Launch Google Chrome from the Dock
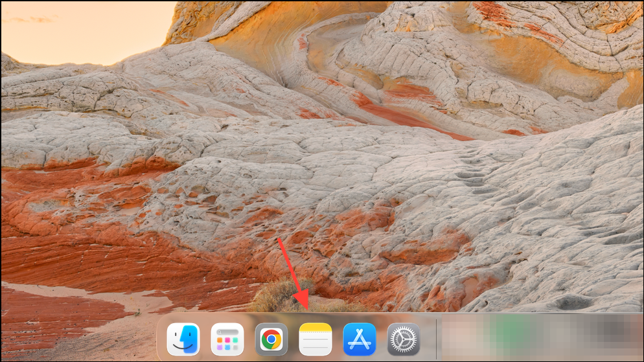Screen dimensions: 644x362 [x=271, y=339]
